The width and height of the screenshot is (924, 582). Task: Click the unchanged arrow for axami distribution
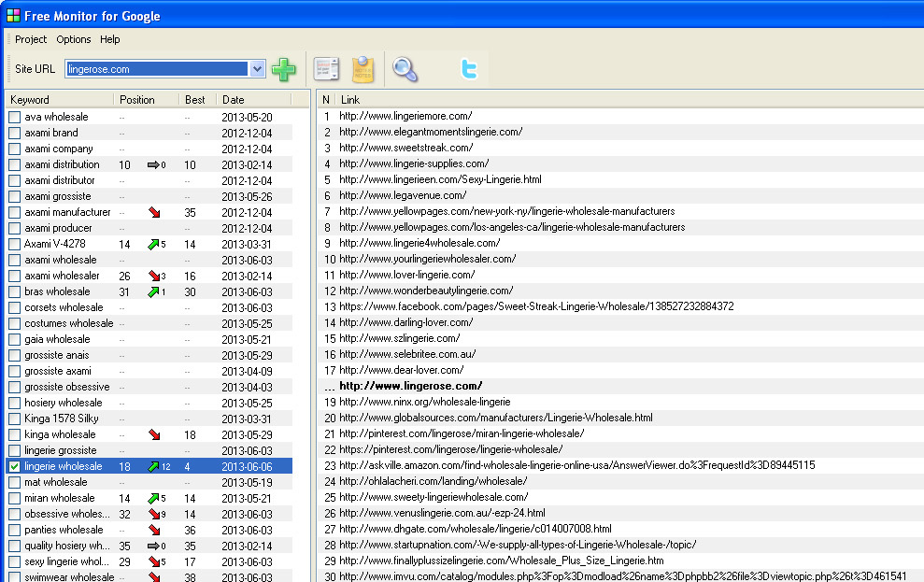click(x=153, y=165)
